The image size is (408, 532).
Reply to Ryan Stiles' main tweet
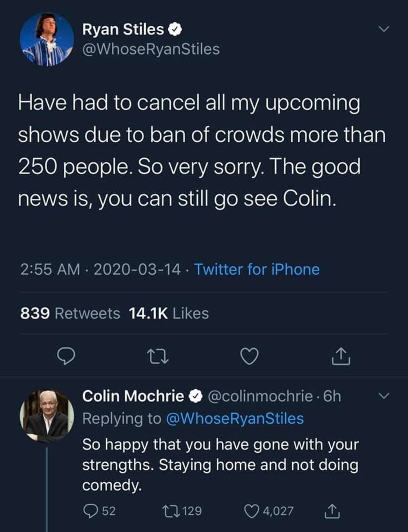[x=65, y=357]
